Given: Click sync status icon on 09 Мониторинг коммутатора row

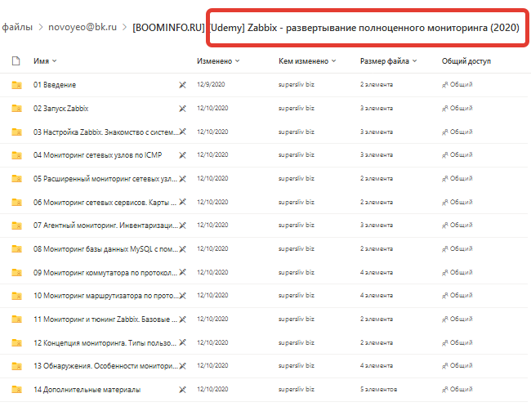Looking at the screenshot, I should 182,272.
